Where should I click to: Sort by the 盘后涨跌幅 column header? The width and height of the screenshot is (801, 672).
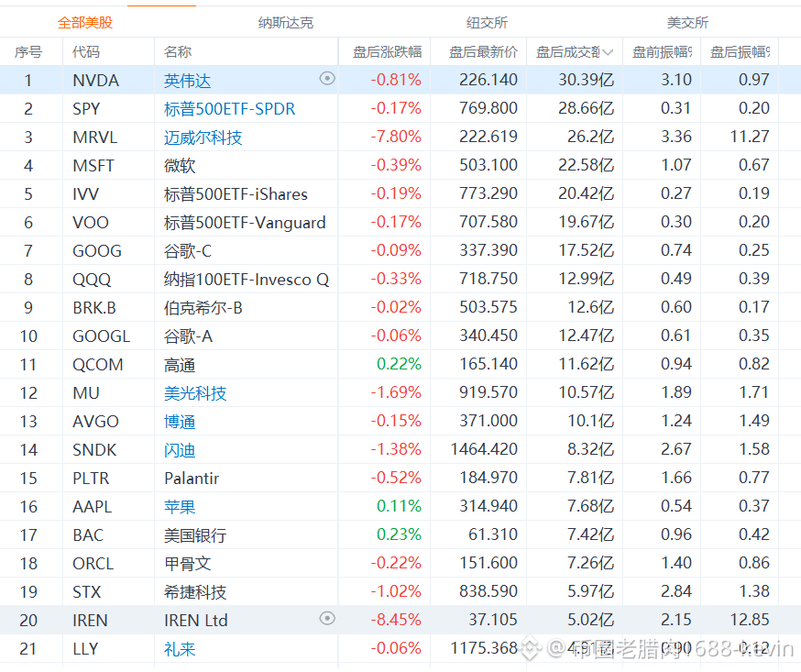click(x=388, y=51)
